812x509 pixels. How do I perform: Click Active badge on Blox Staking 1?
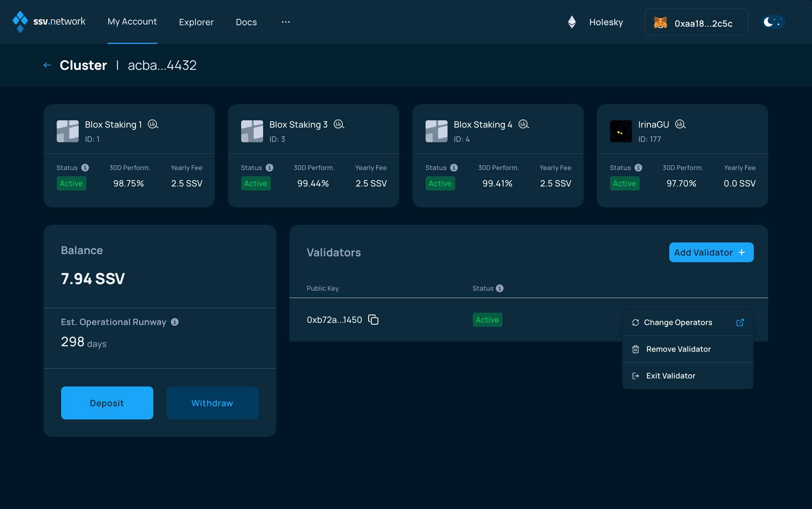[71, 183]
